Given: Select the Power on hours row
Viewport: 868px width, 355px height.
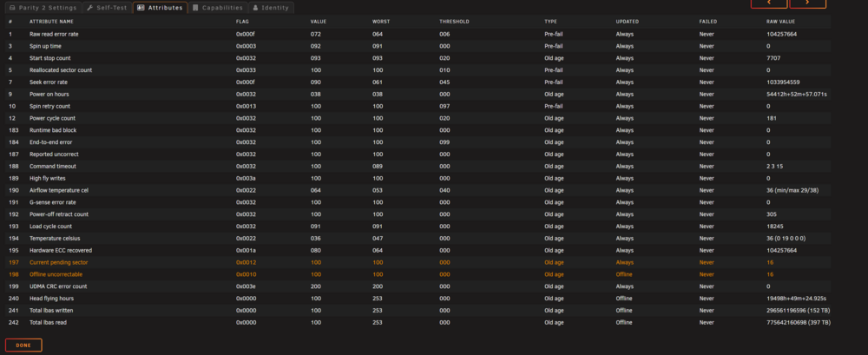Looking at the screenshot, I should click(x=418, y=94).
